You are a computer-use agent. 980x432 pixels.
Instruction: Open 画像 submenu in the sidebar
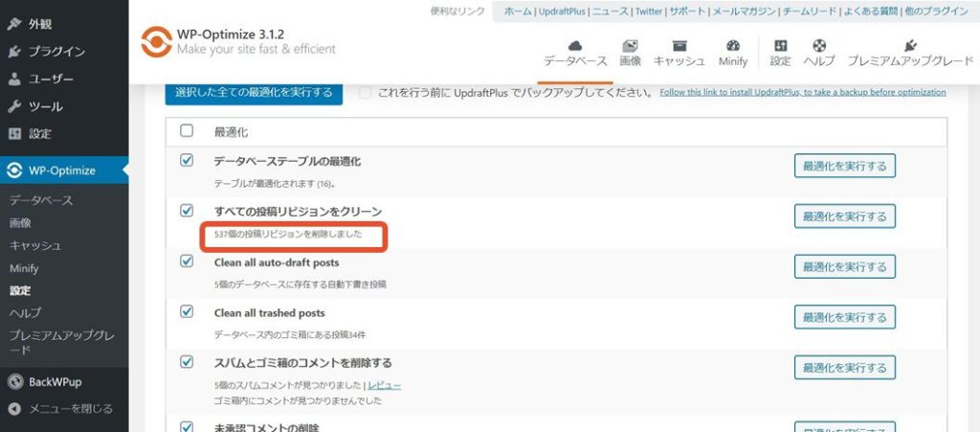tap(20, 223)
